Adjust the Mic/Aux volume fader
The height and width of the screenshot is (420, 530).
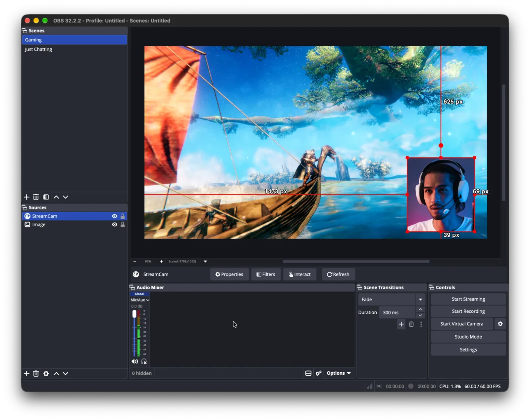[x=134, y=314]
